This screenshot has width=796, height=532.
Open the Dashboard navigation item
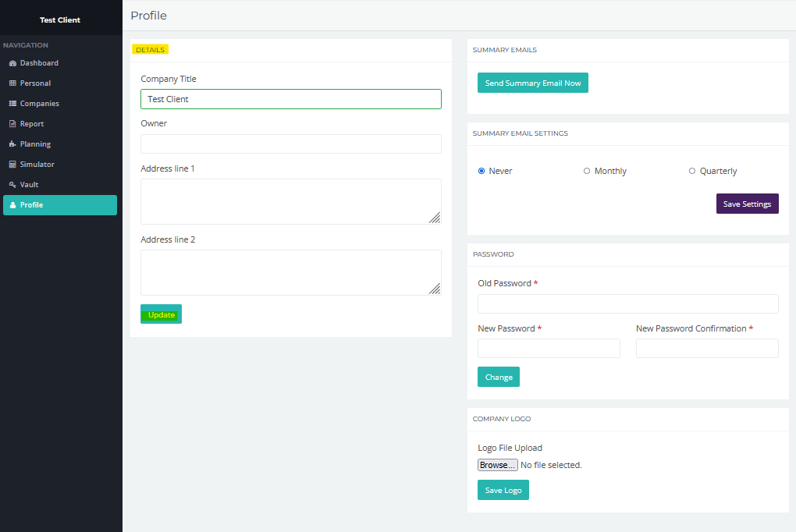point(60,63)
